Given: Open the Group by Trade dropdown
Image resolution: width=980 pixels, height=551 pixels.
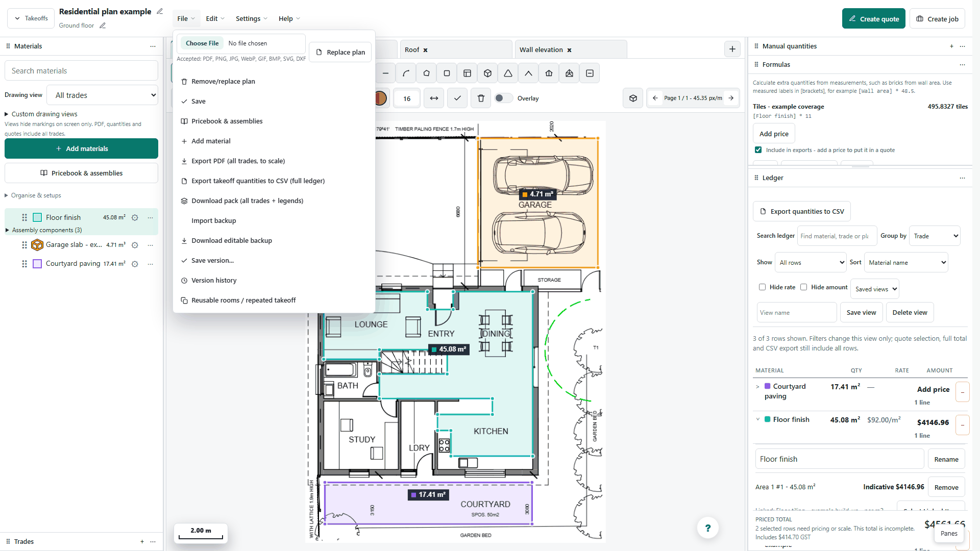Looking at the screenshot, I should [x=935, y=236].
